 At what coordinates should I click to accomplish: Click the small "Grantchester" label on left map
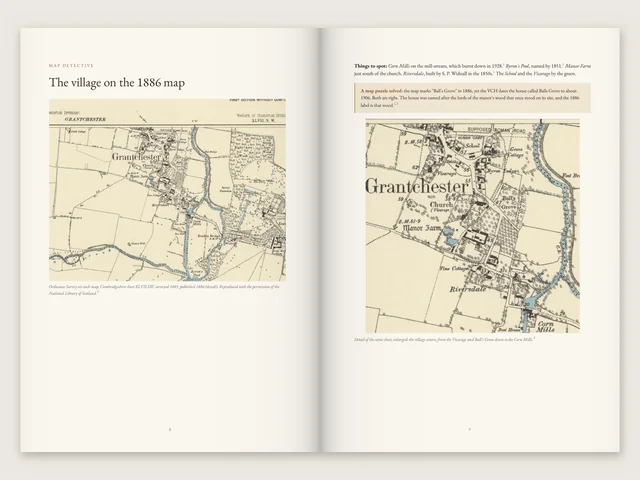pos(136,157)
